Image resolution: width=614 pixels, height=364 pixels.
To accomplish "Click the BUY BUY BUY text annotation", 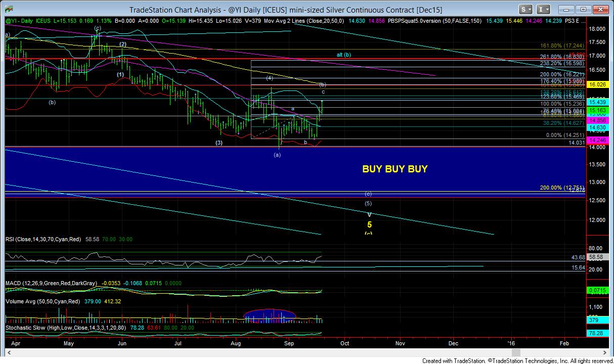I will 394,169.
